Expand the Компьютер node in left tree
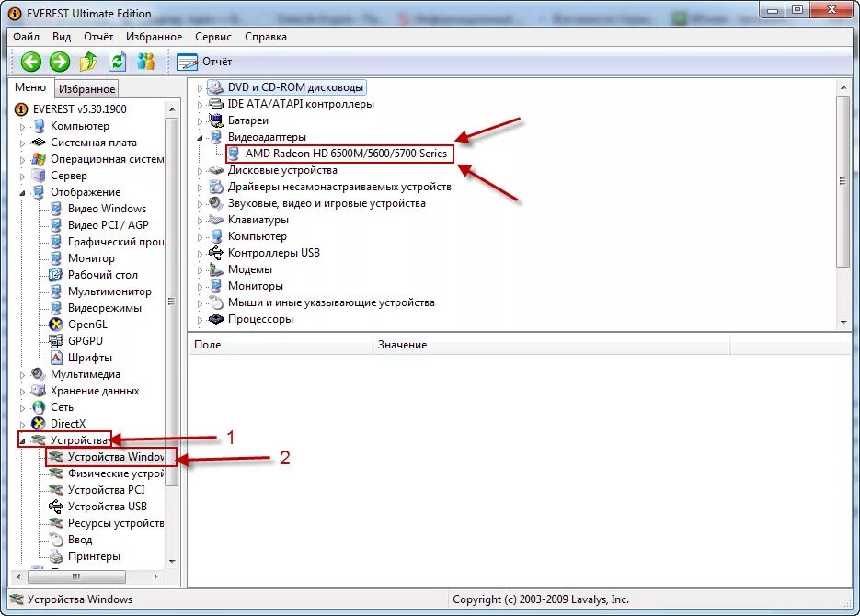This screenshot has height=616, width=860. [22, 127]
